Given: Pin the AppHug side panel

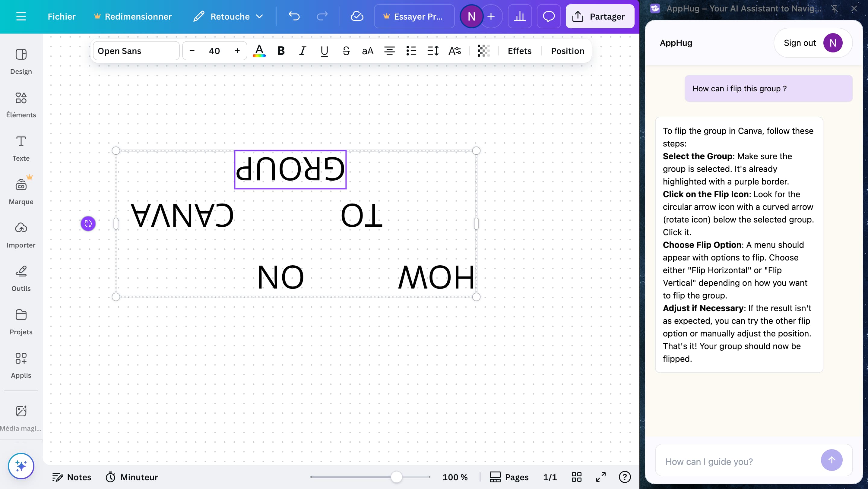Looking at the screenshot, I should click(835, 9).
